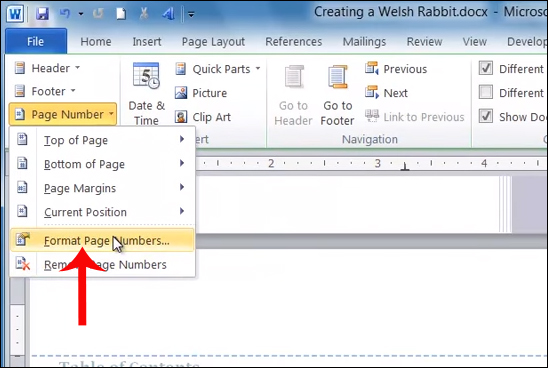Image resolution: width=548 pixels, height=368 pixels.
Task: Open the File tab
Action: 36,41
